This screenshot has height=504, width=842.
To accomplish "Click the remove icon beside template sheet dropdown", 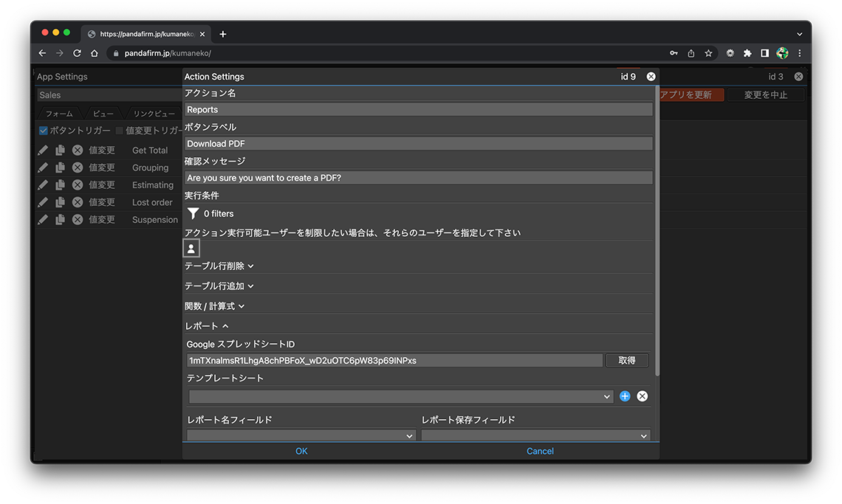I will [x=642, y=396].
